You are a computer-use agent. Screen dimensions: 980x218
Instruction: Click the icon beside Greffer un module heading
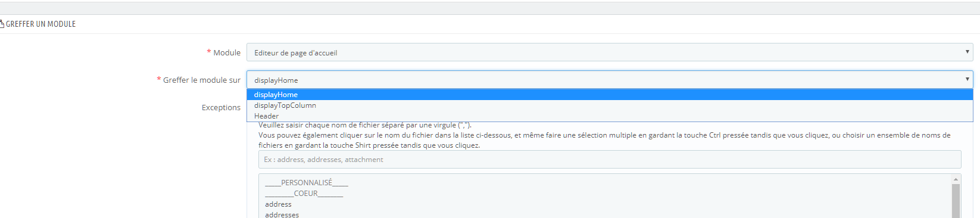tap(2, 24)
